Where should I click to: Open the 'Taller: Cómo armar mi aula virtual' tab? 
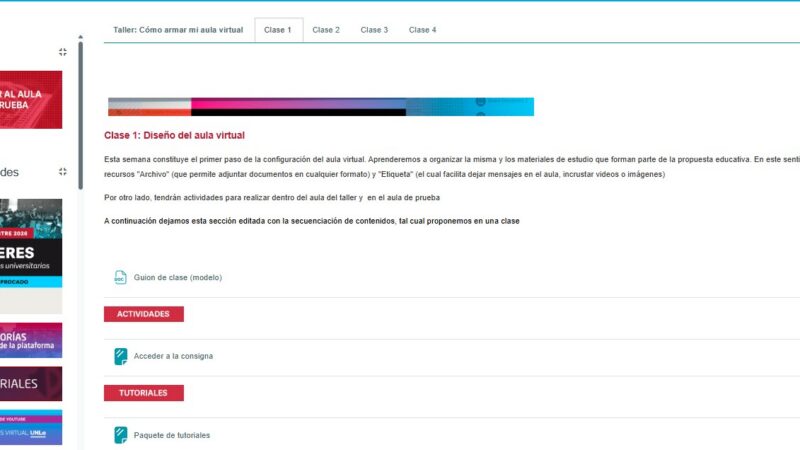pos(178,30)
